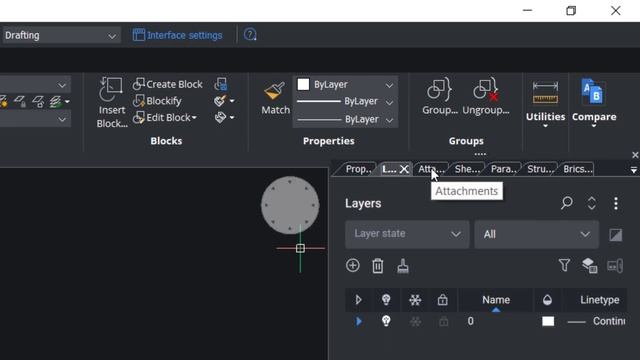Open the All filter dropdown

tap(536, 234)
